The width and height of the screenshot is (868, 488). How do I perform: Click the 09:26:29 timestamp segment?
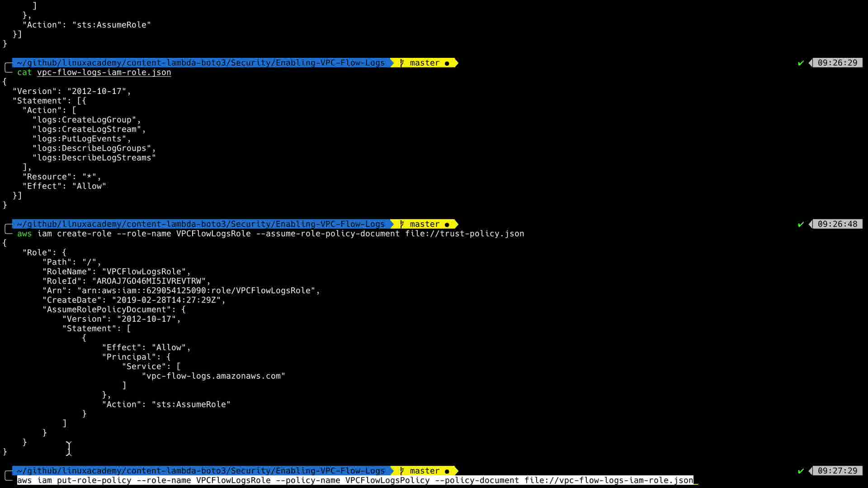(837, 63)
